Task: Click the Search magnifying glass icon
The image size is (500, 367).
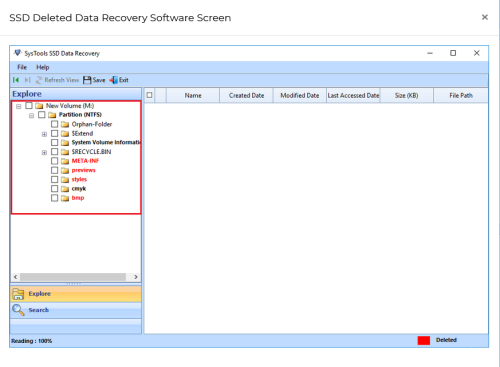Action: (x=18, y=310)
